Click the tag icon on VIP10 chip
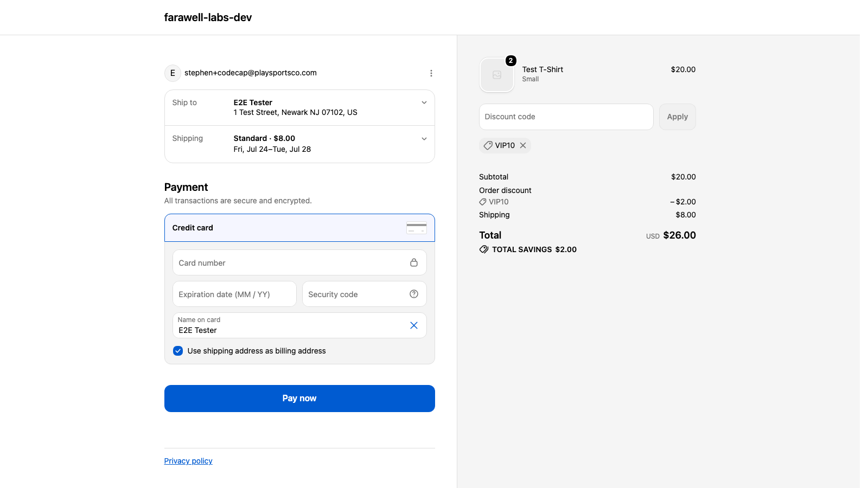Image resolution: width=868 pixels, height=488 pixels. tap(488, 145)
